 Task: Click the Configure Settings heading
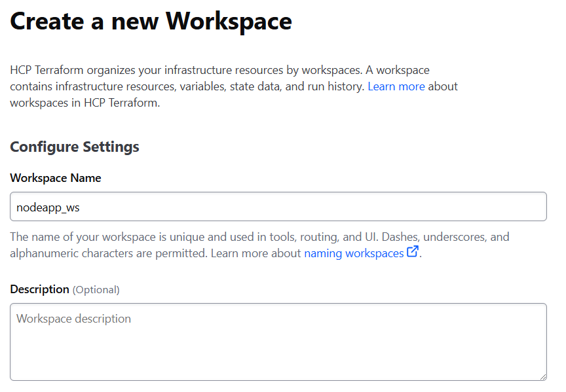[x=75, y=147]
